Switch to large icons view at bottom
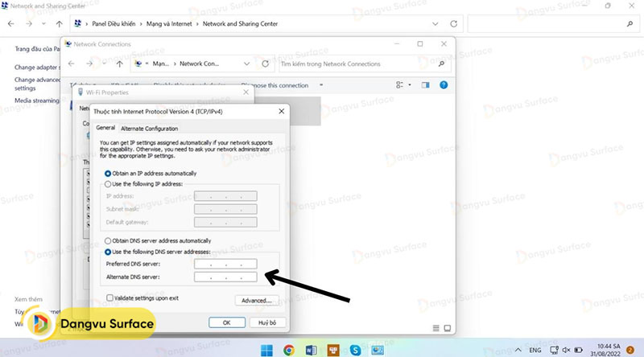 click(x=448, y=328)
